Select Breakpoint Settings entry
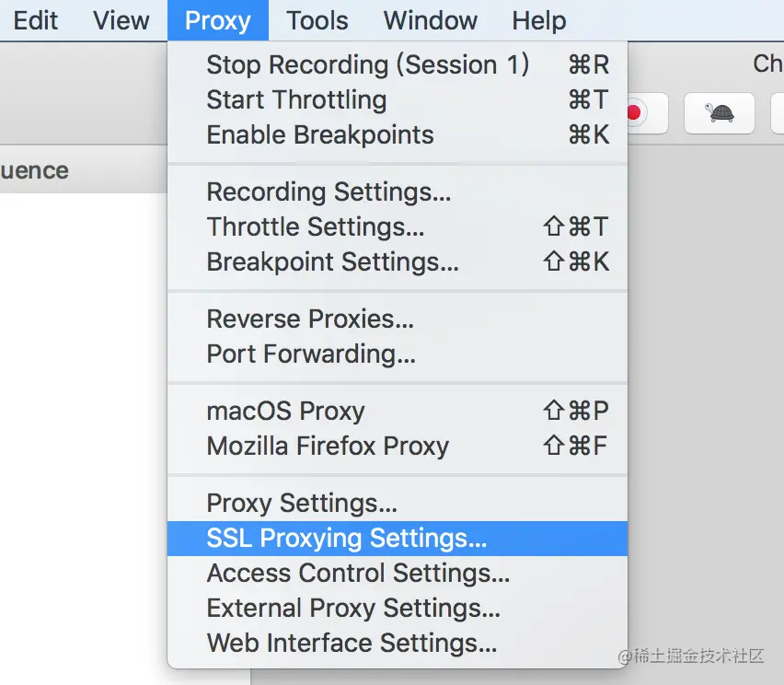784x685 pixels. (x=332, y=261)
